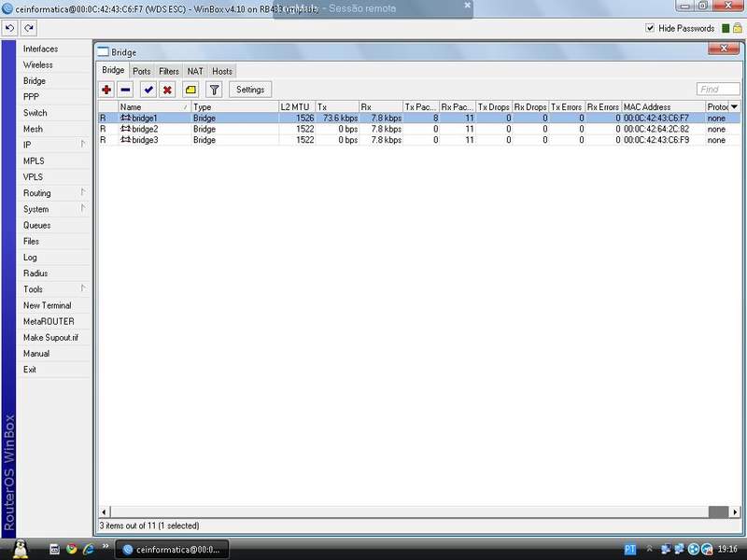Remove selected bridge with minus icon
Screen dimensions: 747x560
click(x=125, y=90)
